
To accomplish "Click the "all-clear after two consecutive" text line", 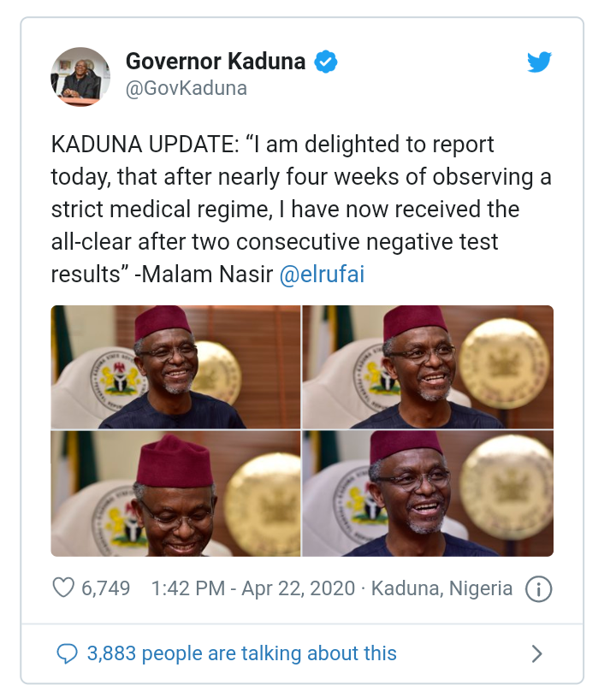I will 274,243.
